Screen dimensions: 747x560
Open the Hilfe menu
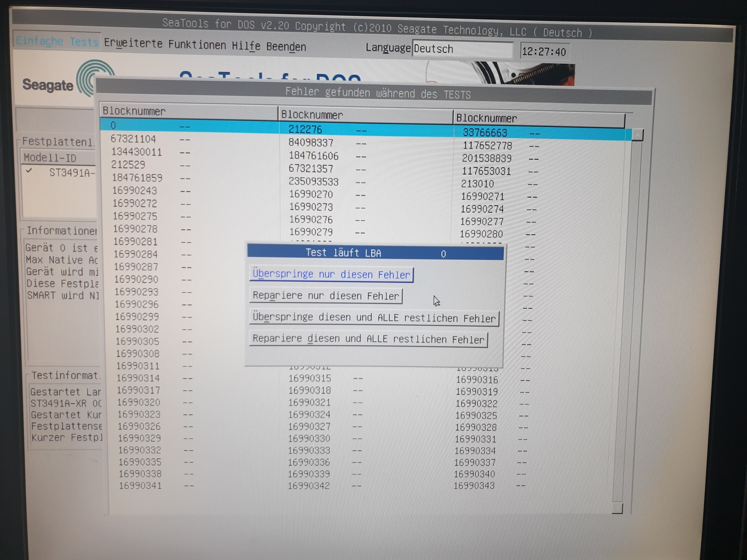[246, 46]
